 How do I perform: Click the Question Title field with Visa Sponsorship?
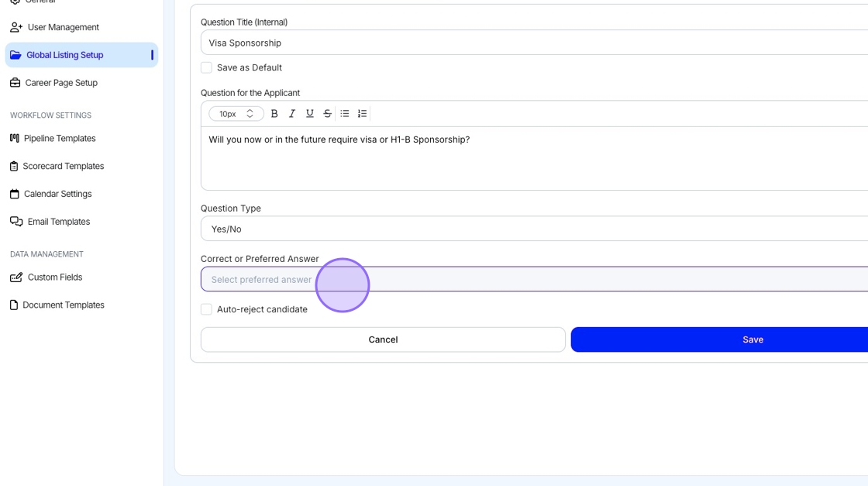(534, 43)
